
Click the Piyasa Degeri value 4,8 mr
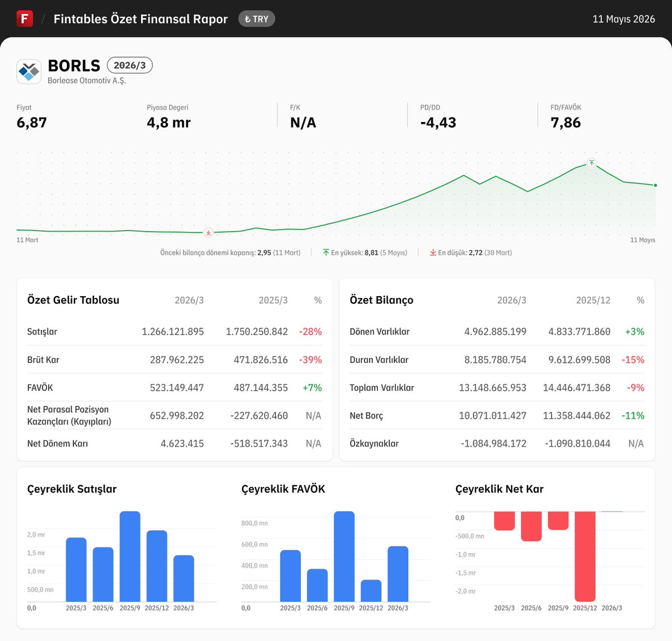(x=169, y=123)
